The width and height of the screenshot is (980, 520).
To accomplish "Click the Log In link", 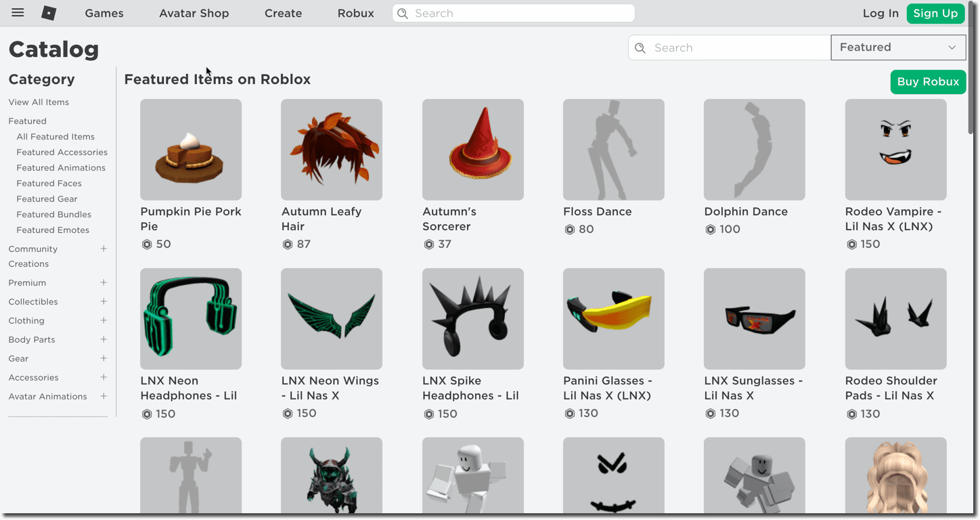I will tap(881, 14).
